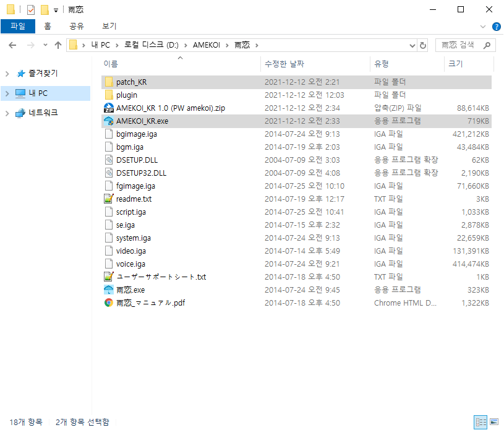The width and height of the screenshot is (504, 430).
Task: Click the DSETUP.DLL file icon
Action: (x=109, y=160)
